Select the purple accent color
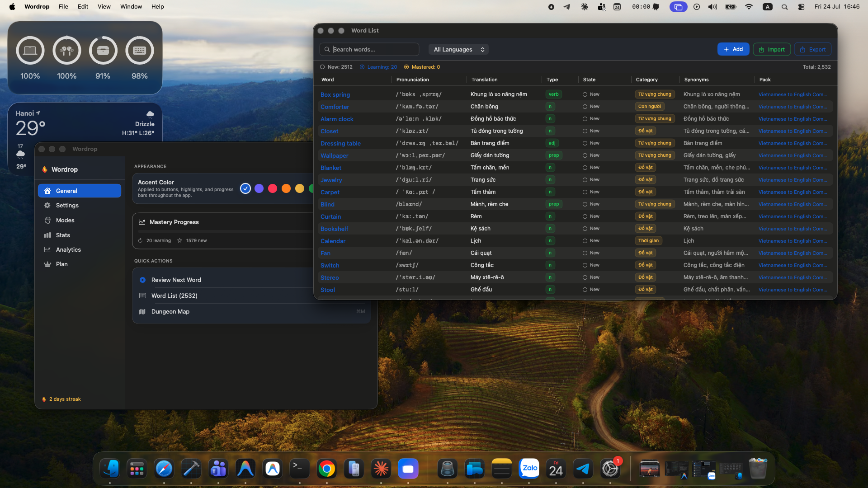Viewport: 868px width, 488px height. 259,188
